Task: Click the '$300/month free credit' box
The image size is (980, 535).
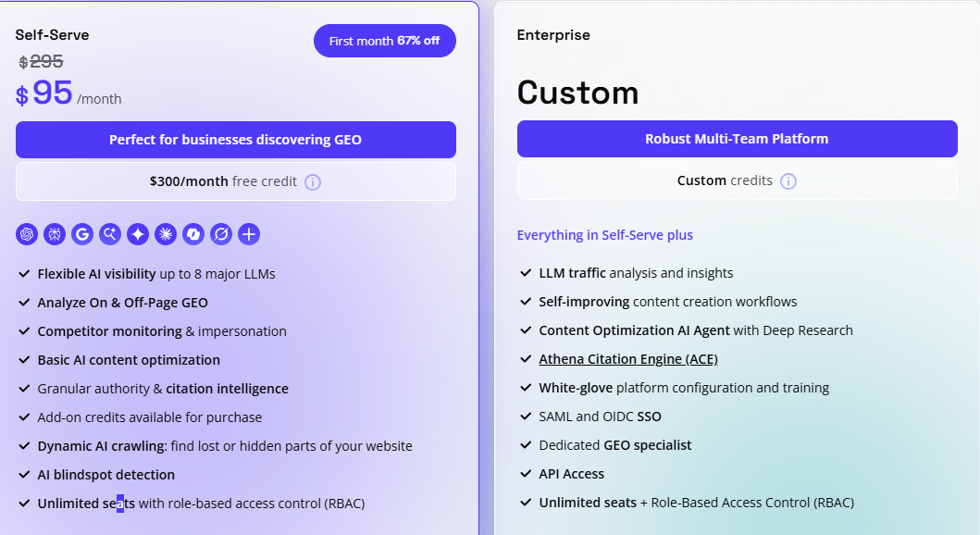Action: coord(236,181)
